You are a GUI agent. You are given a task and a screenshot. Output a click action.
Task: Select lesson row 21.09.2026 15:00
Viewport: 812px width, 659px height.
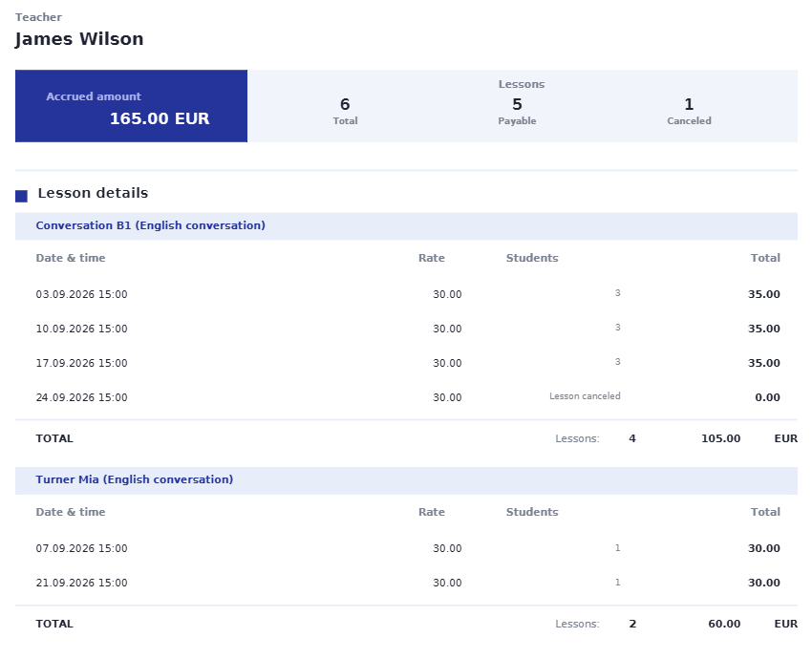pyautogui.click(x=406, y=583)
